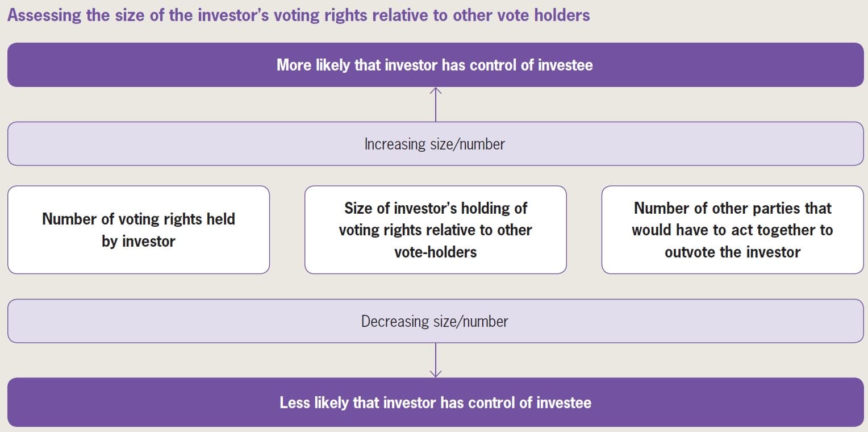Select the 'Number of voting rights held' box
Image resolution: width=868 pixels, height=432 pixels.
(x=139, y=230)
